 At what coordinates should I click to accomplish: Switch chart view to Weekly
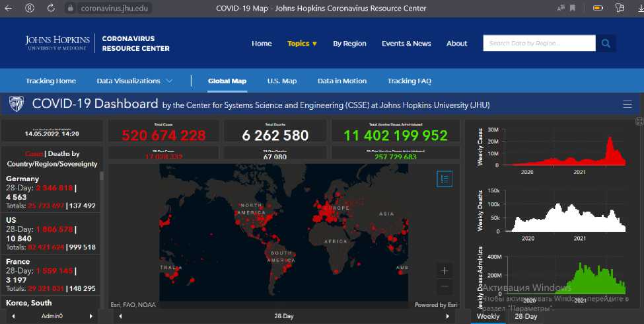488,317
